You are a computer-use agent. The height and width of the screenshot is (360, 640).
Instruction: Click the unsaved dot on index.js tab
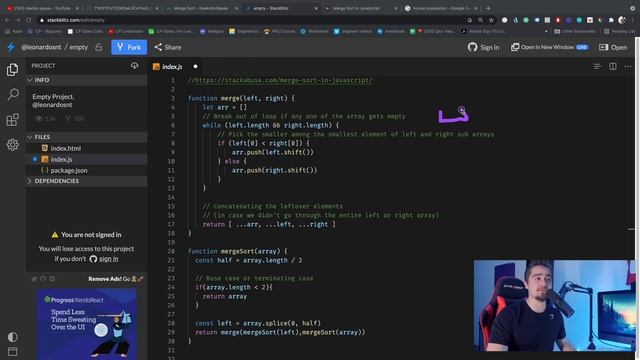[x=196, y=67]
